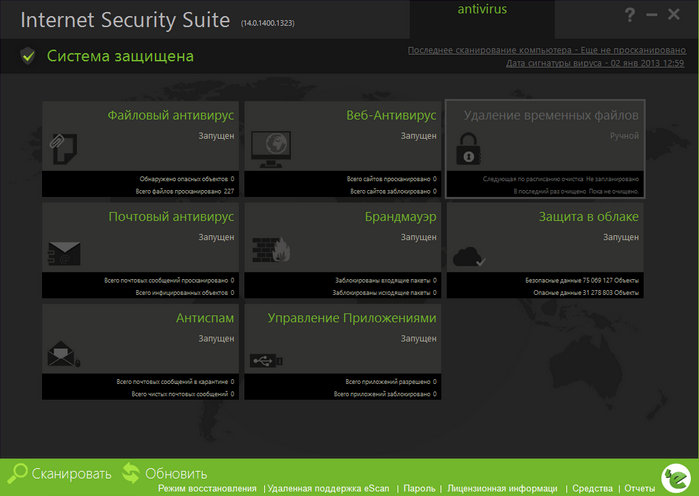699x496 pixels.
Task: Click Всего приложений разрешено 0 line
Action: tap(391, 382)
